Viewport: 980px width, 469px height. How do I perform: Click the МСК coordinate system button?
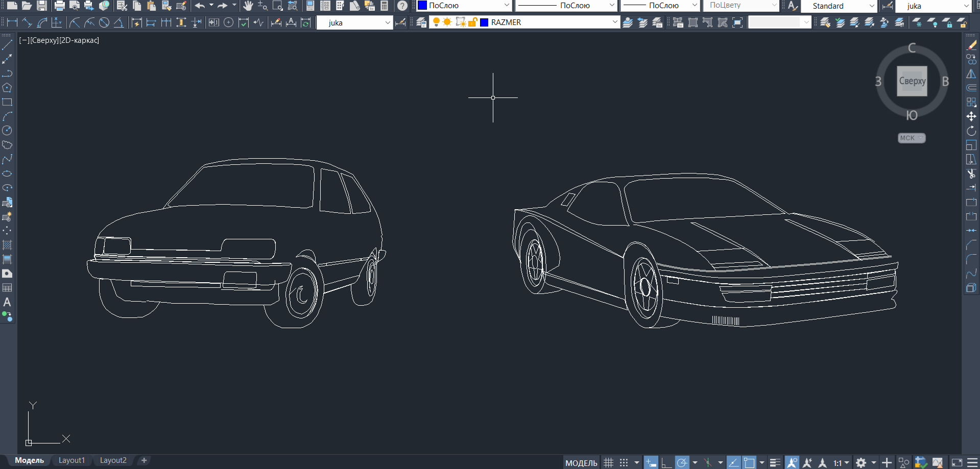pos(911,138)
